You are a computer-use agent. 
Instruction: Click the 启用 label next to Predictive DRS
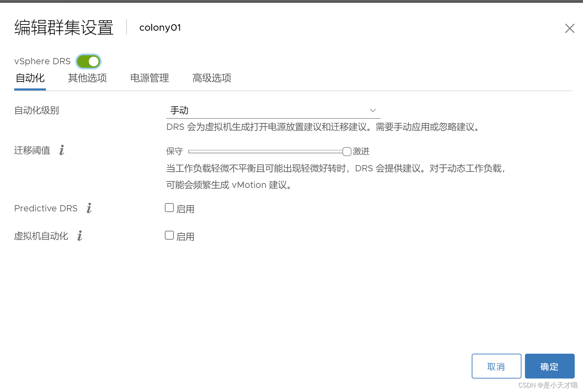pos(185,208)
